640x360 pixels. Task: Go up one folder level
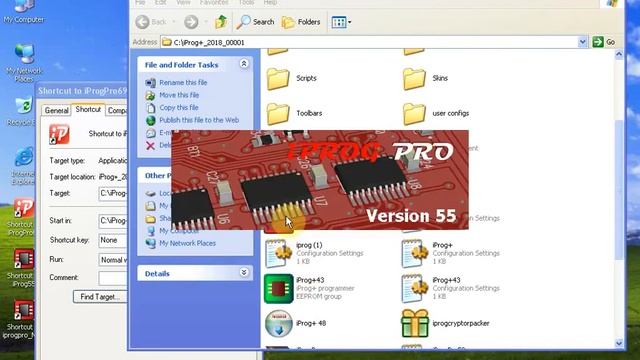(221, 22)
